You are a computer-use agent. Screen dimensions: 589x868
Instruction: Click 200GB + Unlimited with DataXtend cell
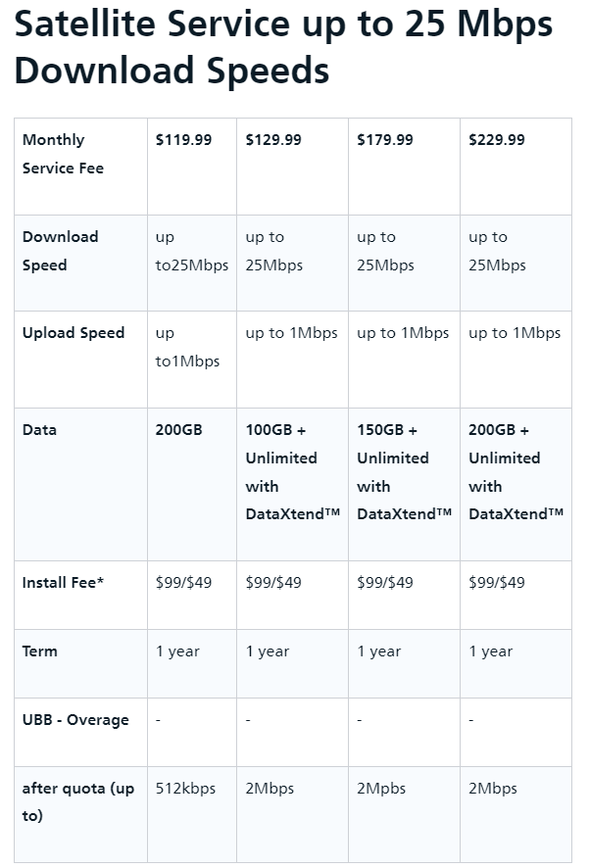tap(515, 484)
